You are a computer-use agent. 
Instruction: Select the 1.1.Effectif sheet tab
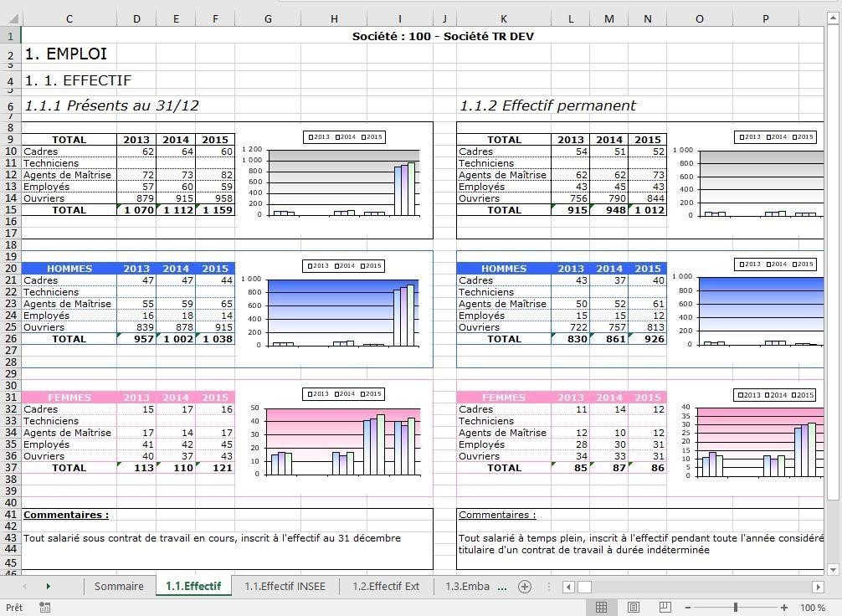click(193, 587)
